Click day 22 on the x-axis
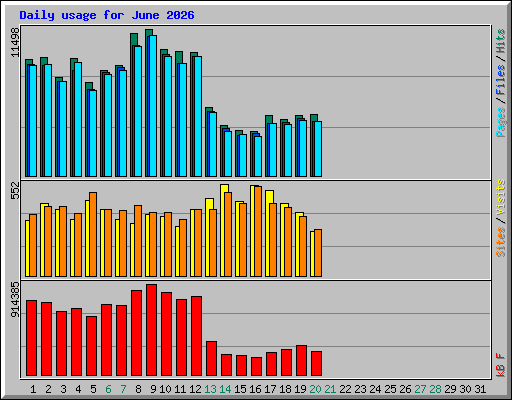Screen dimensions: 512x400 click(345, 389)
